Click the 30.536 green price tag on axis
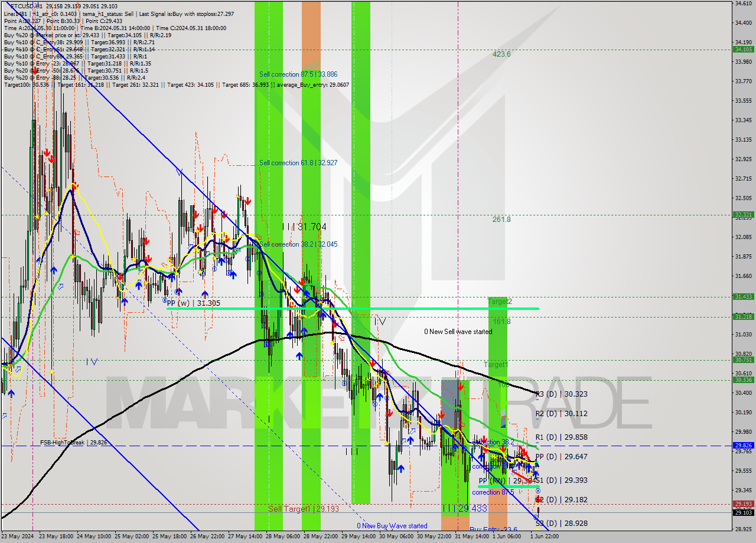This screenshot has height=543, width=756. [x=743, y=380]
